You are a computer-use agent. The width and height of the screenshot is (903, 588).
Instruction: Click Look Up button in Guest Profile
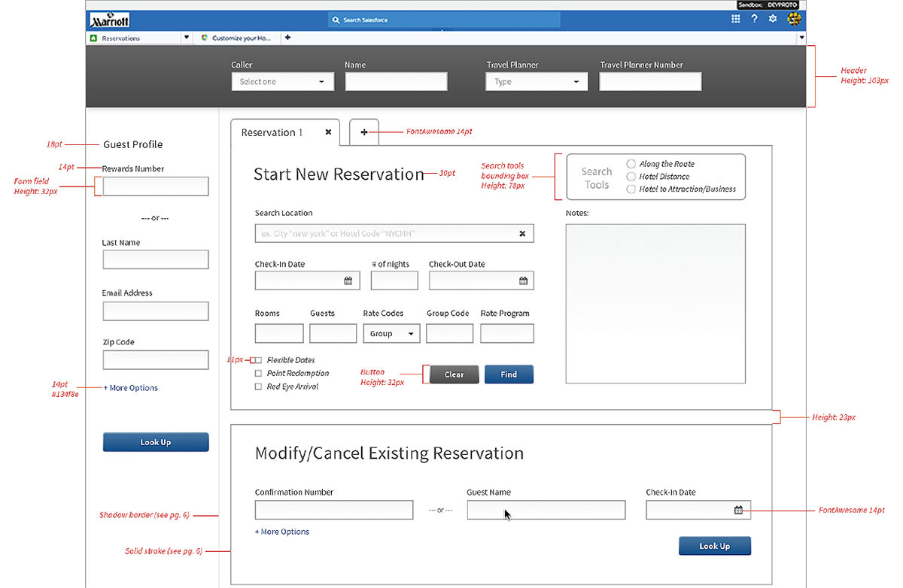(156, 442)
